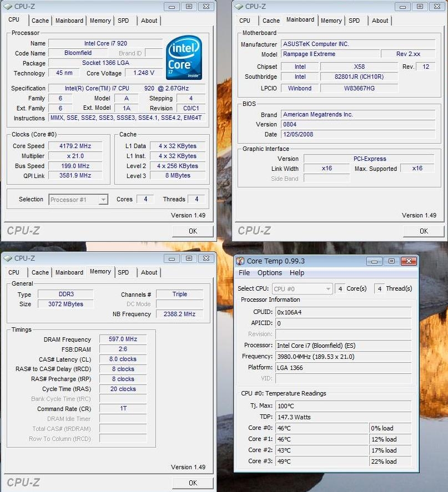
Task: Open SPD tab in CPU window
Action: click(x=123, y=21)
